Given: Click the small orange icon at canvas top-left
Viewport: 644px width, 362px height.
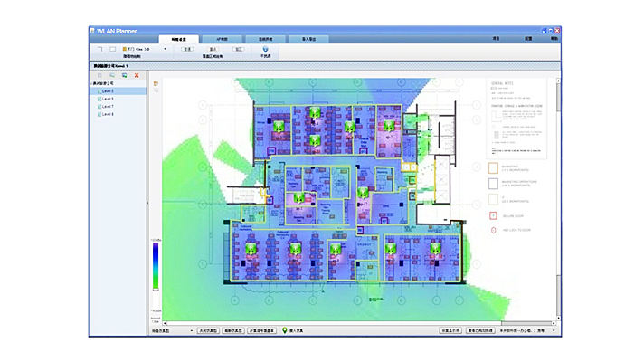Looking at the screenshot, I should coord(156,84).
